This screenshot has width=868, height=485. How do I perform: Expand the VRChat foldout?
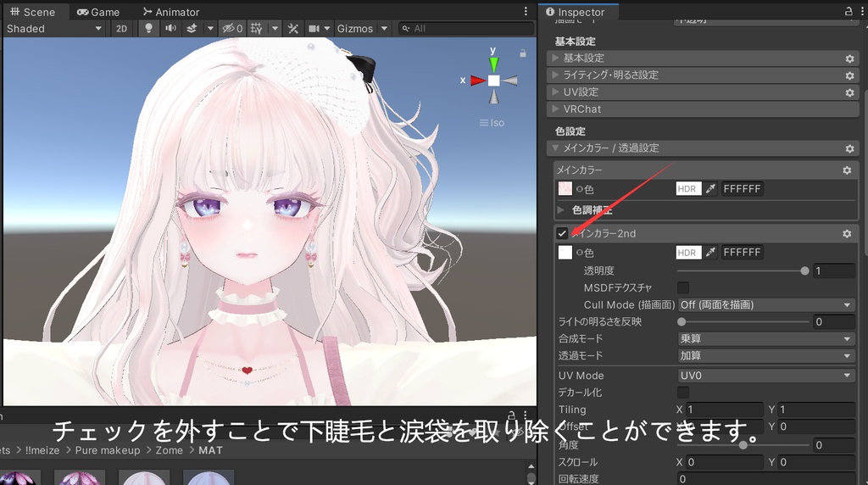click(x=555, y=109)
